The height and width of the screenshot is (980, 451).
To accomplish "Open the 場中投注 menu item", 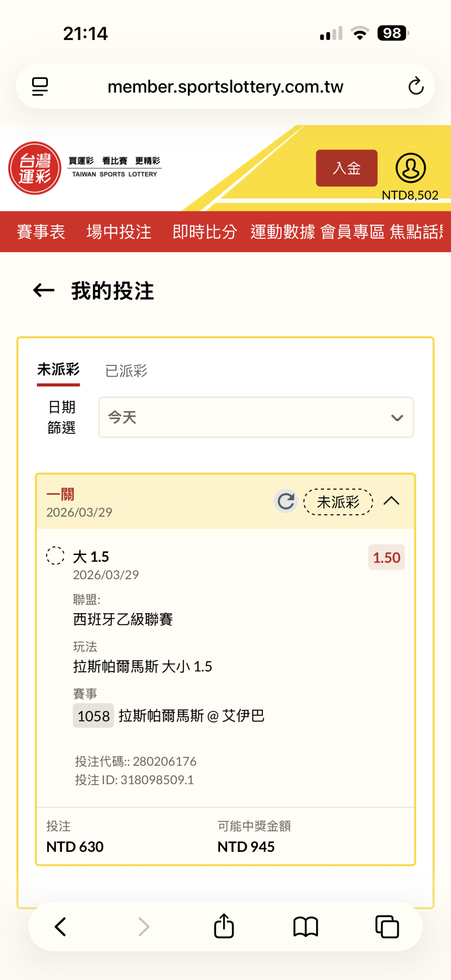I will pos(119,232).
